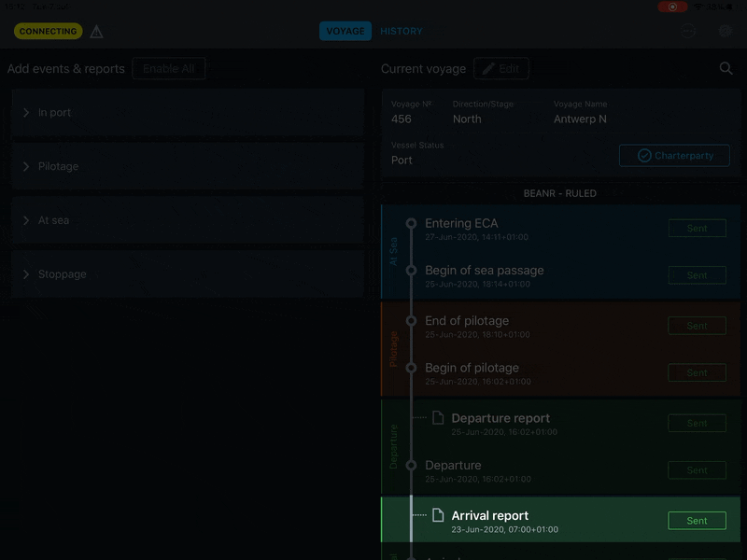The height and width of the screenshot is (560, 747).
Task: Tap the red screen recording indicator
Action: [x=671, y=7]
